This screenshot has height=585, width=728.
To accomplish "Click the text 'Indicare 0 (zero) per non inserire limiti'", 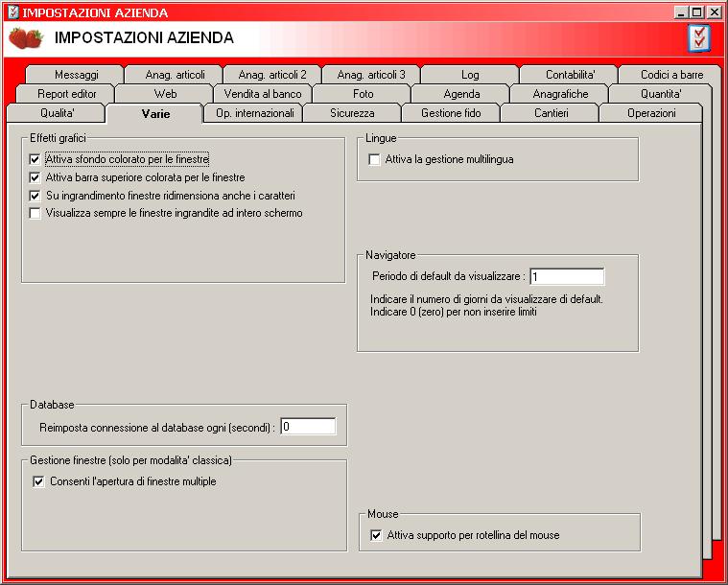I will point(453,312).
